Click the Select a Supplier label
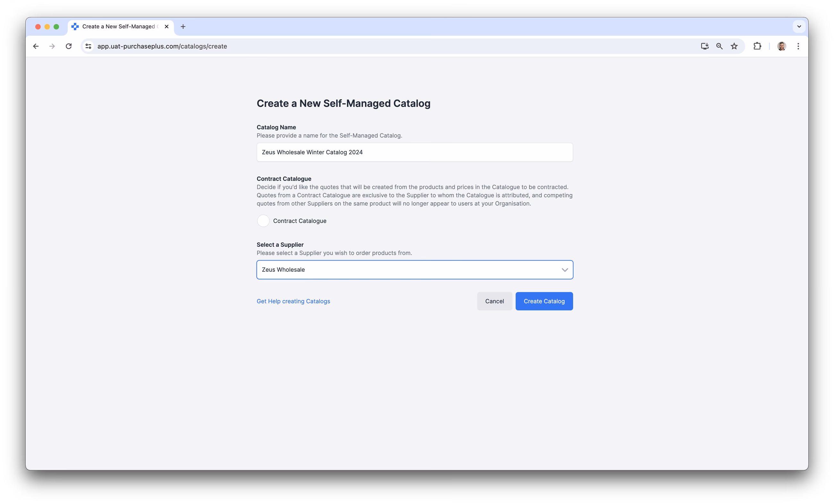The image size is (834, 504). [x=280, y=245]
